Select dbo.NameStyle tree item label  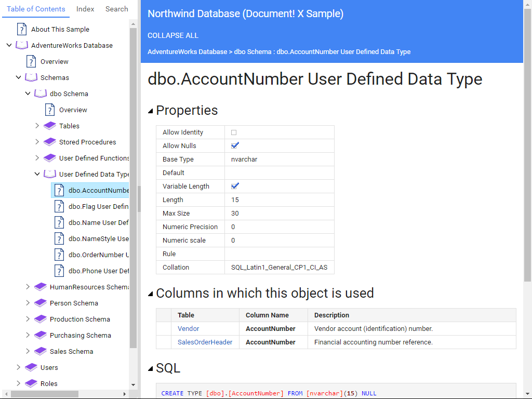(x=98, y=239)
